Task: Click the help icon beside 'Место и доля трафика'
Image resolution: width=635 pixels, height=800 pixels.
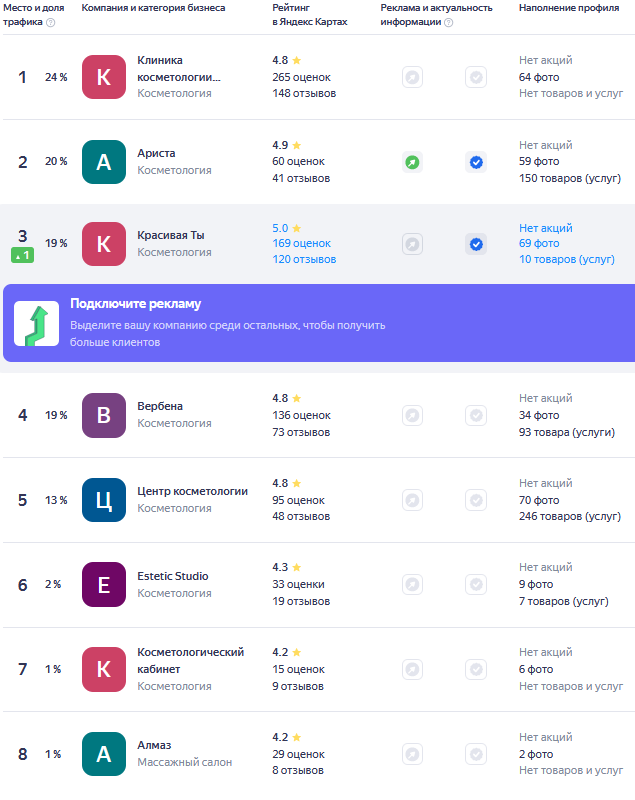Action: click(50, 22)
